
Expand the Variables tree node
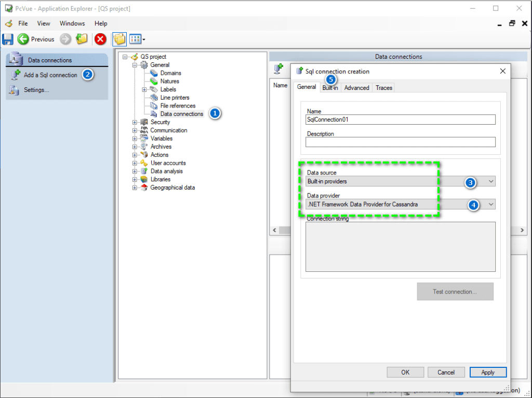pos(135,138)
